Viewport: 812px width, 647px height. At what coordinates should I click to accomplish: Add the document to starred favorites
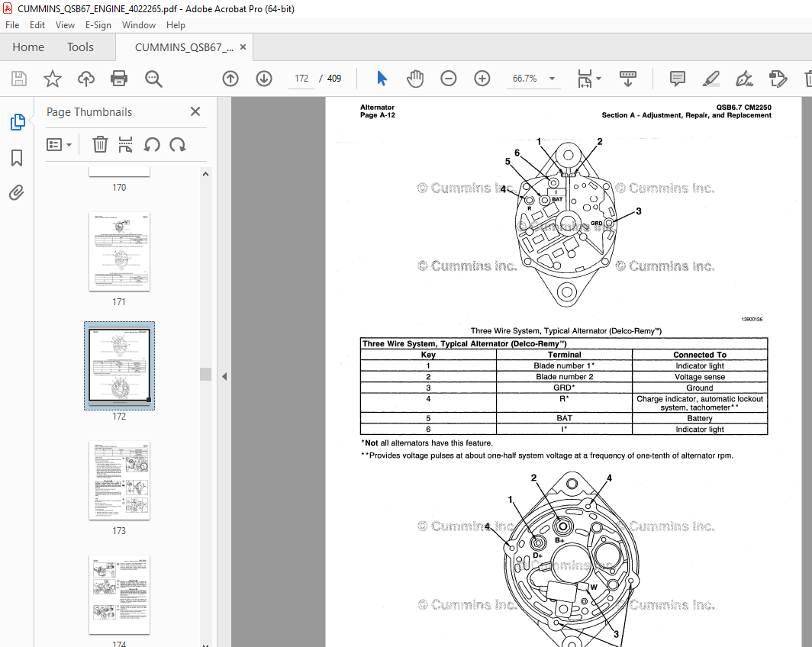click(53, 79)
